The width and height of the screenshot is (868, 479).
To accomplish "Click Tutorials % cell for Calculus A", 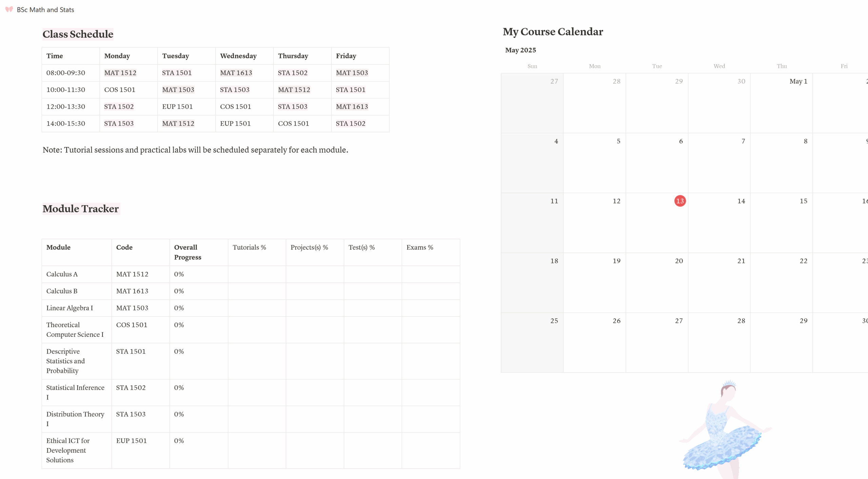I will click(x=257, y=274).
